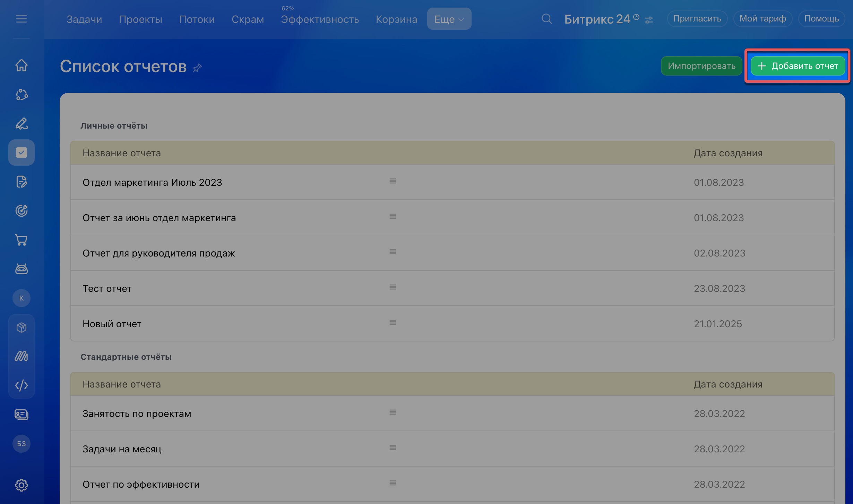This screenshot has height=504, width=853.
Task: Open the Отдел маркетинга Июль 2023 report
Action: pos(152,182)
